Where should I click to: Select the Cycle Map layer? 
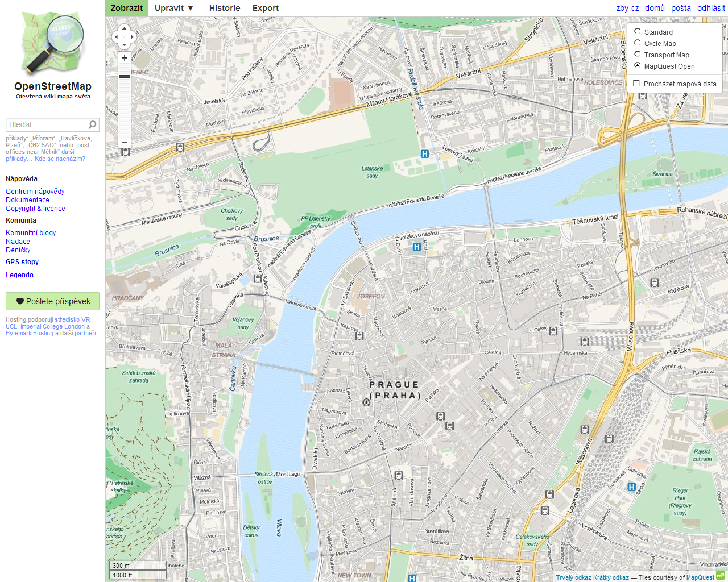637,43
